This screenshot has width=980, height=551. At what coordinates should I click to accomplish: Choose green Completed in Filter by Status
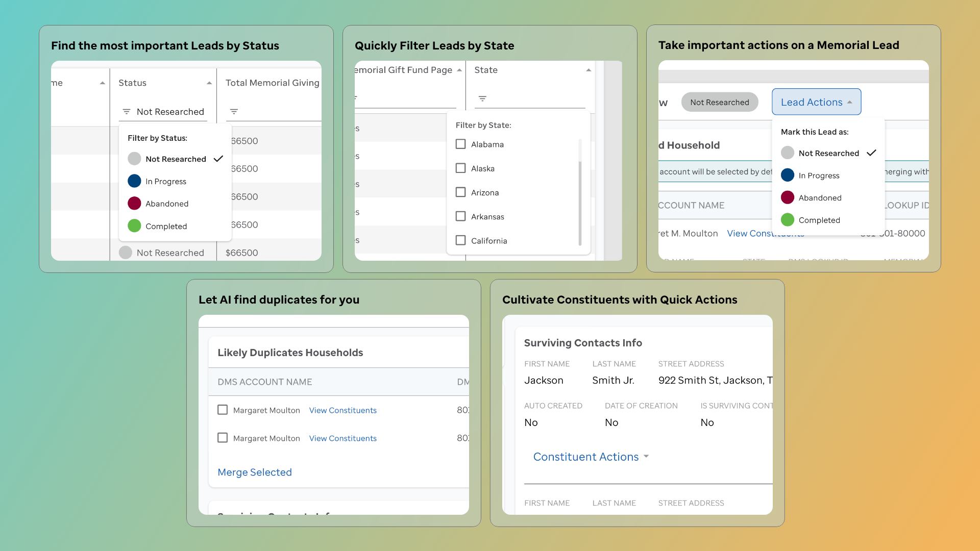pos(165,226)
